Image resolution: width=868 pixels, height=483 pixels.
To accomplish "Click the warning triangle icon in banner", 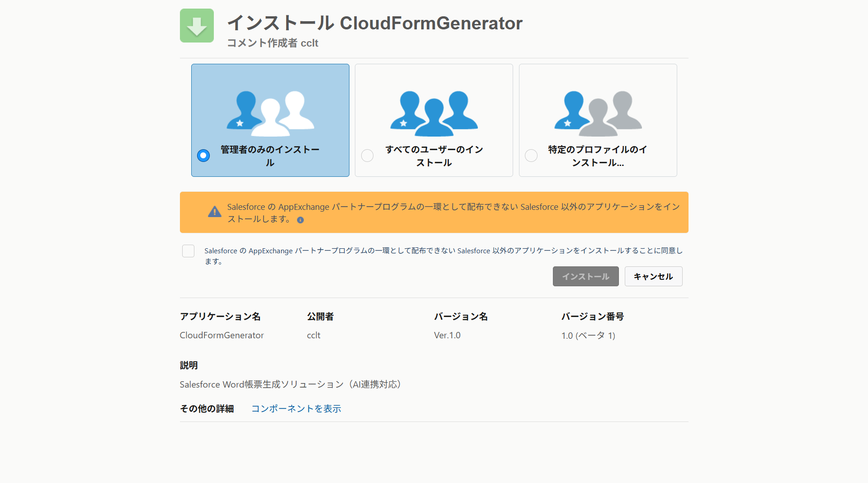I will pyautogui.click(x=214, y=212).
